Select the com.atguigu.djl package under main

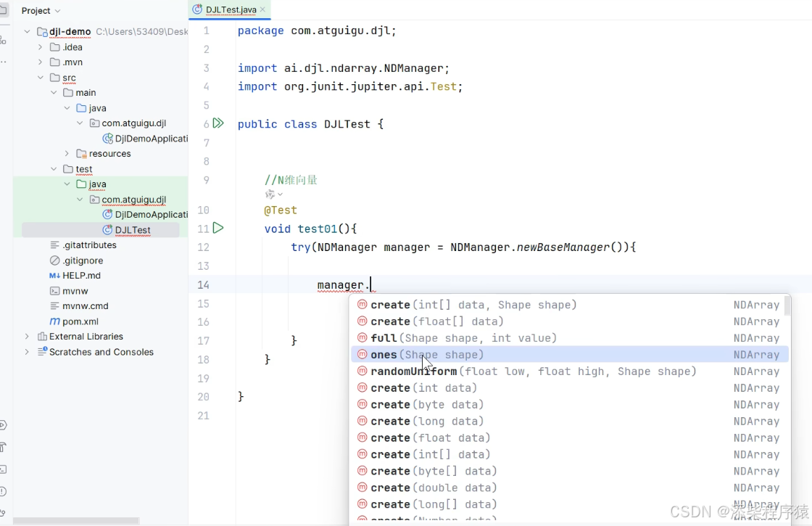pos(133,123)
